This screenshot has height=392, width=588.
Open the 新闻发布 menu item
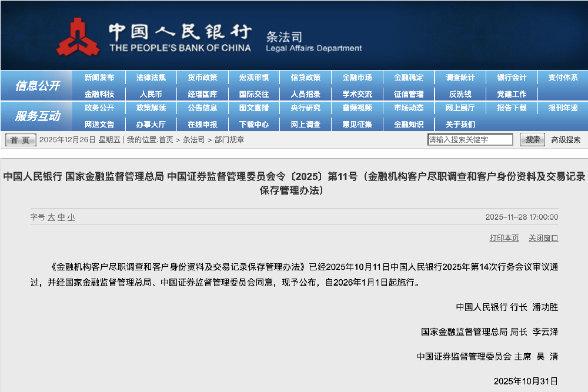coord(99,76)
